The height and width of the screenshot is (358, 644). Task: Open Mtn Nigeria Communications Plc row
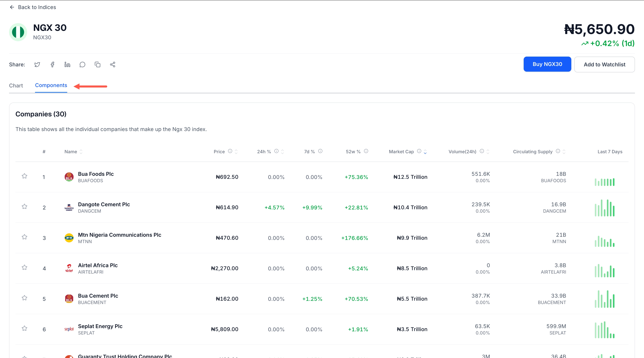[120, 235]
